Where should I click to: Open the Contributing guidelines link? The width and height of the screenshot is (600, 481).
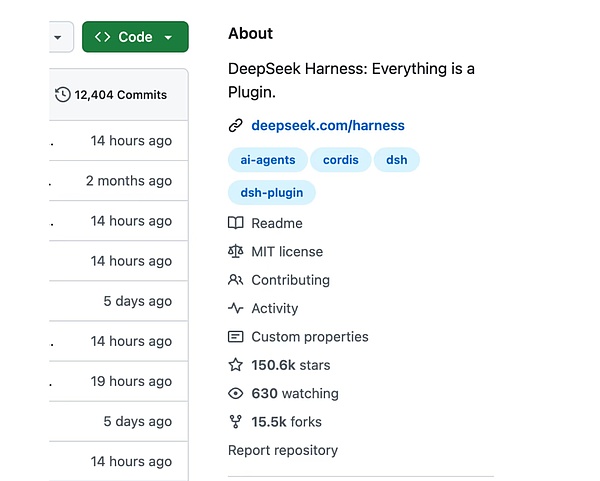pos(290,280)
